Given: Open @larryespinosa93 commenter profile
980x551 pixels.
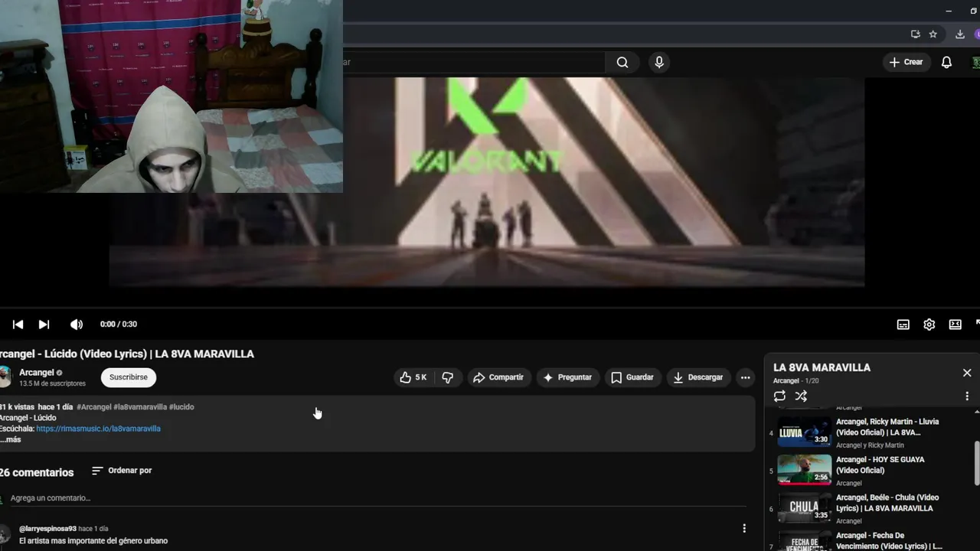Looking at the screenshot, I should 47,529.
